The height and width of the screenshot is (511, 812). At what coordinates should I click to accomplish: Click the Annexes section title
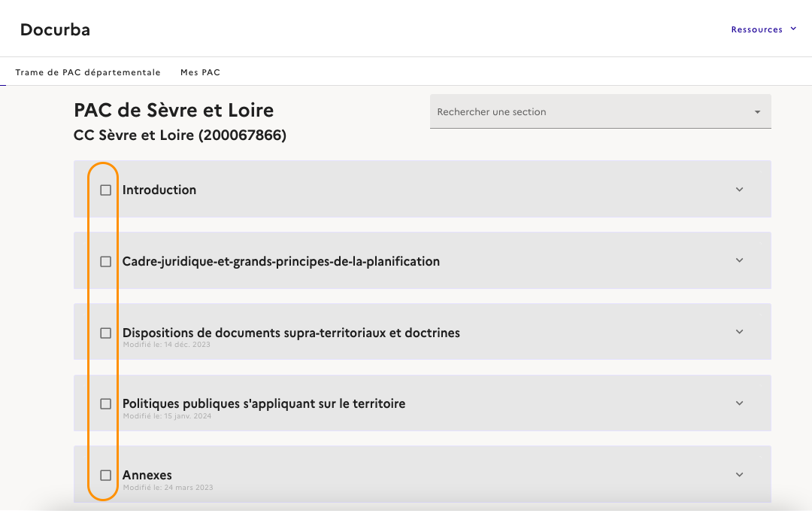click(x=147, y=475)
